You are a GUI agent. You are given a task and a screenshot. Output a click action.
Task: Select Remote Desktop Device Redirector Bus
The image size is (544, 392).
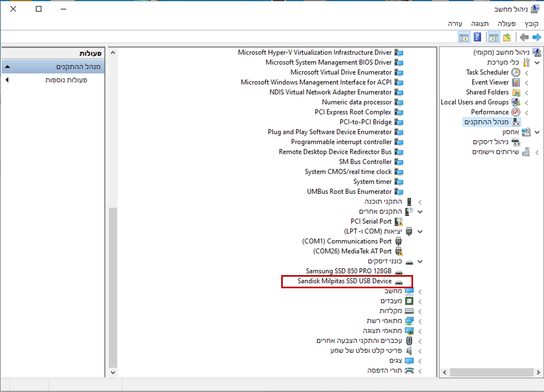pos(335,152)
